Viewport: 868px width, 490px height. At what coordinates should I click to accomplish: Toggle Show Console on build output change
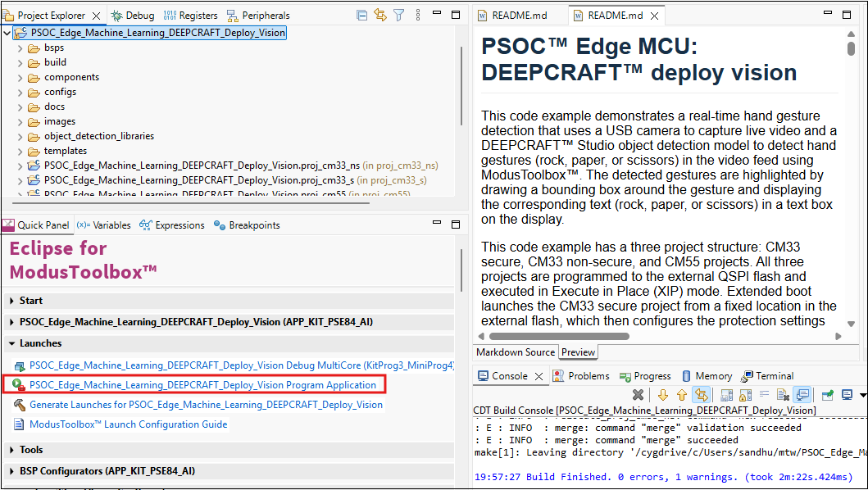point(802,396)
